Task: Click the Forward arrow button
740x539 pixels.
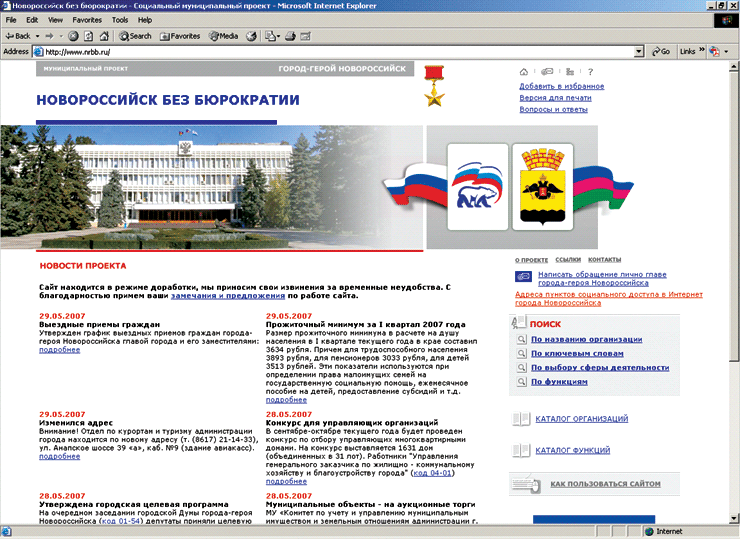Action: coord(49,36)
